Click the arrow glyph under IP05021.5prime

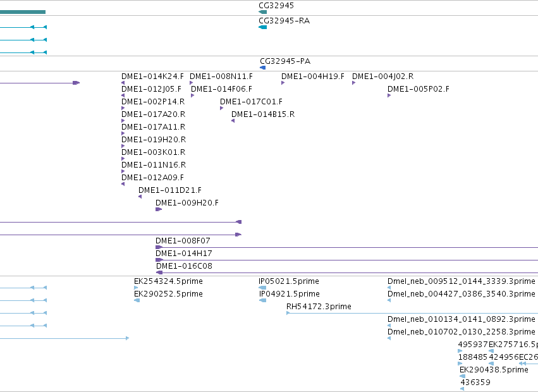click(262, 288)
